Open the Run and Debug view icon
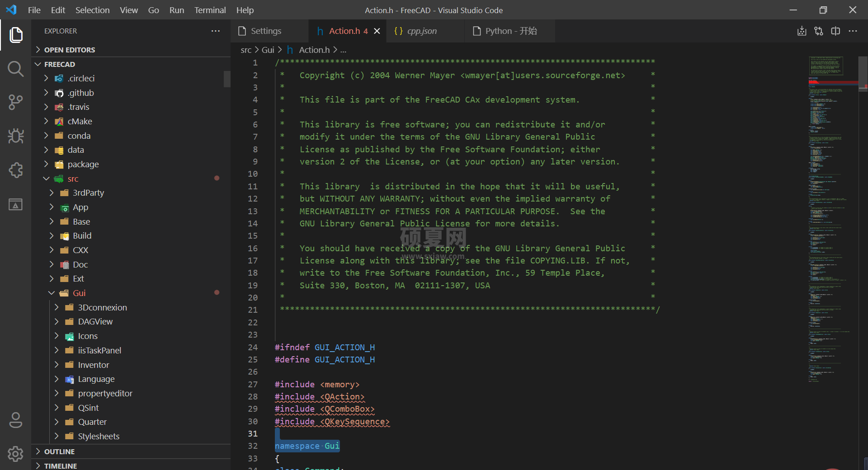This screenshot has width=868, height=470. (x=16, y=136)
